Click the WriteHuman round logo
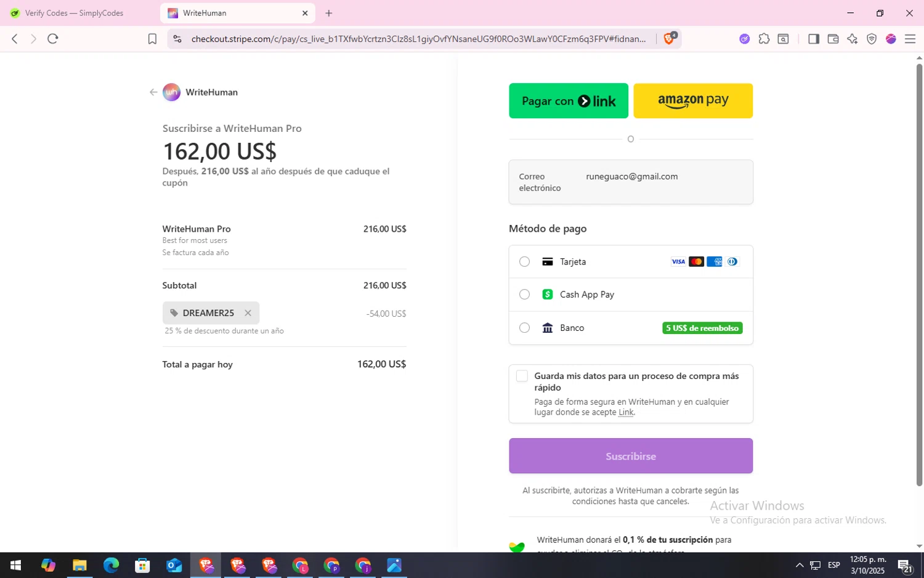The height and width of the screenshot is (578, 924). click(171, 92)
